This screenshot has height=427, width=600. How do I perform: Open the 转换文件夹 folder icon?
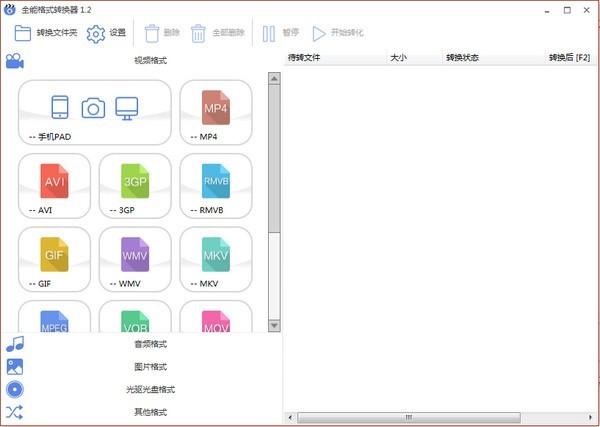(x=23, y=33)
